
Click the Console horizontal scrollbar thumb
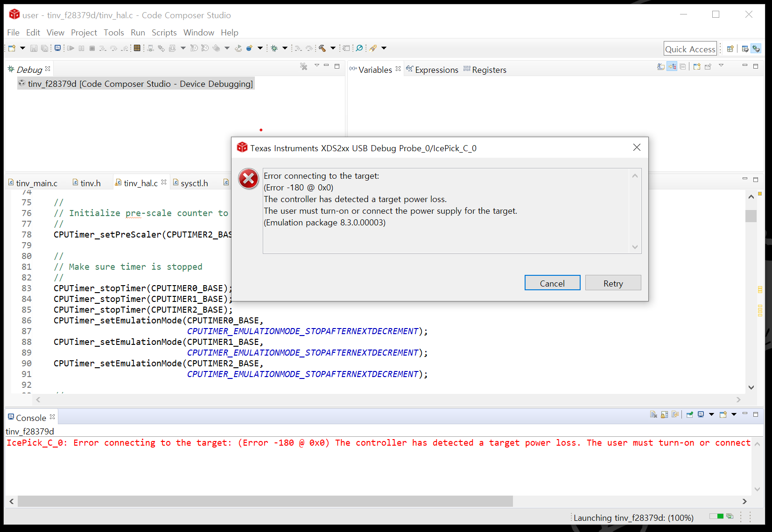click(265, 501)
